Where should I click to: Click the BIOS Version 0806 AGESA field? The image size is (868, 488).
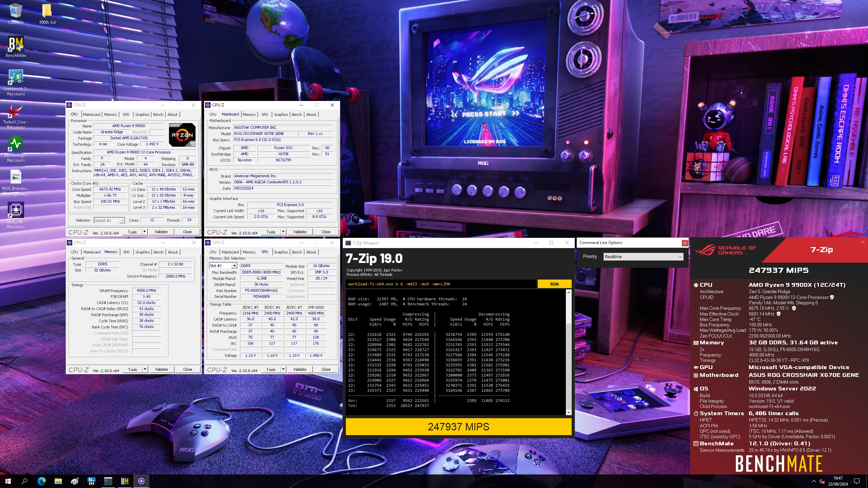(283, 182)
